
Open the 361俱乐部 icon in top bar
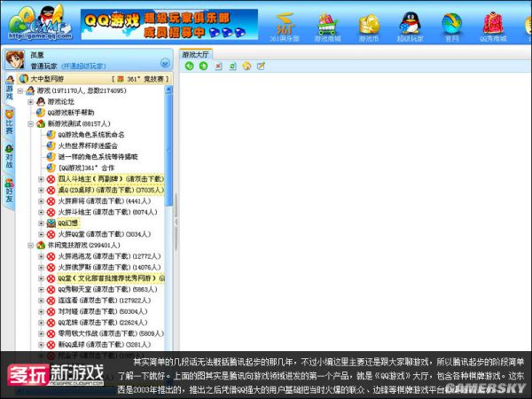tap(285, 27)
